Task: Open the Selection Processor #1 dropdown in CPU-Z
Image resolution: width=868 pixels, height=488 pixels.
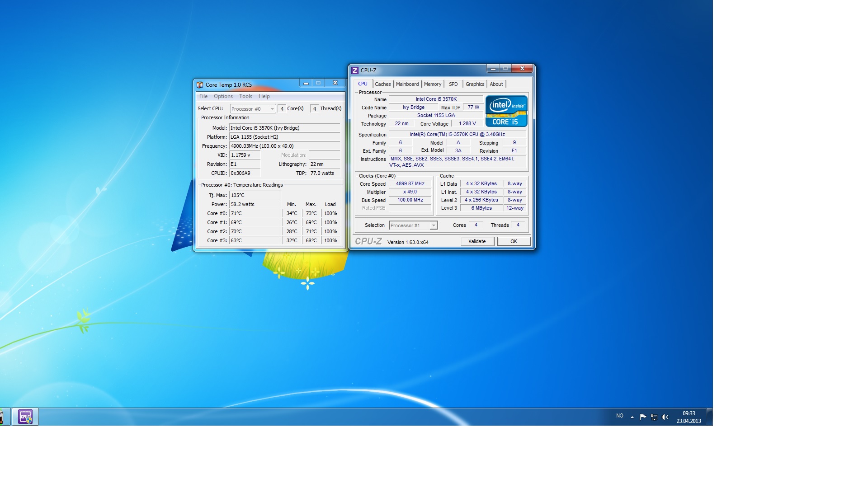Action: (x=413, y=225)
